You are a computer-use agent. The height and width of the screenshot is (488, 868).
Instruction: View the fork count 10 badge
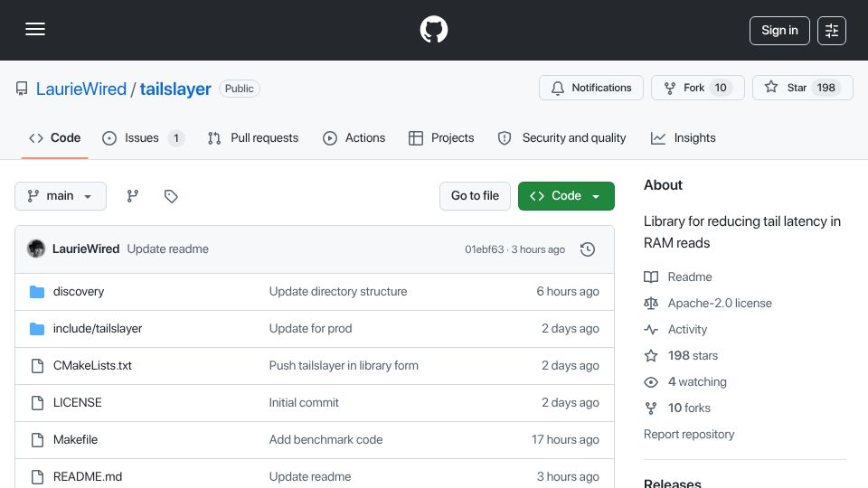pos(721,88)
